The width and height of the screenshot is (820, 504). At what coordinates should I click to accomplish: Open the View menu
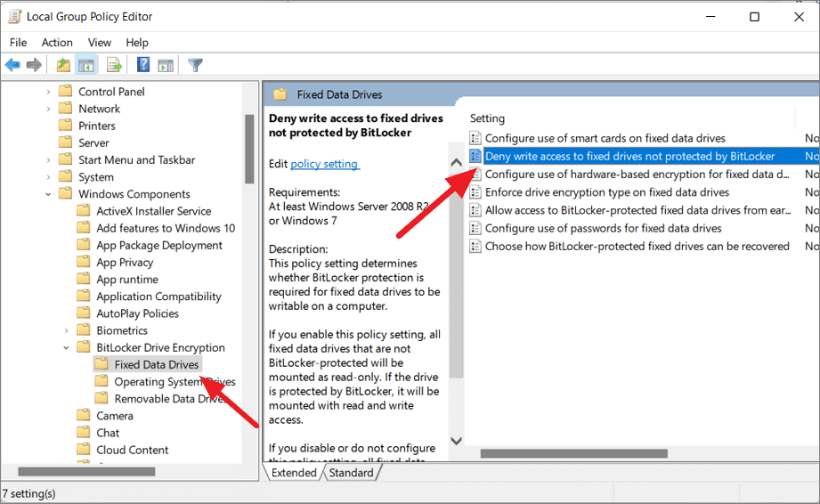[100, 43]
